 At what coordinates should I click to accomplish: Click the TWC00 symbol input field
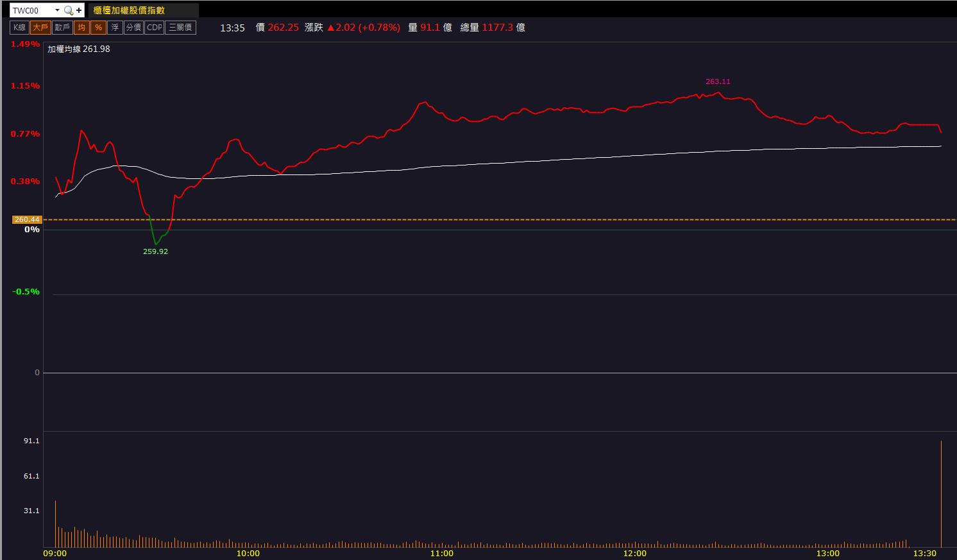point(31,10)
